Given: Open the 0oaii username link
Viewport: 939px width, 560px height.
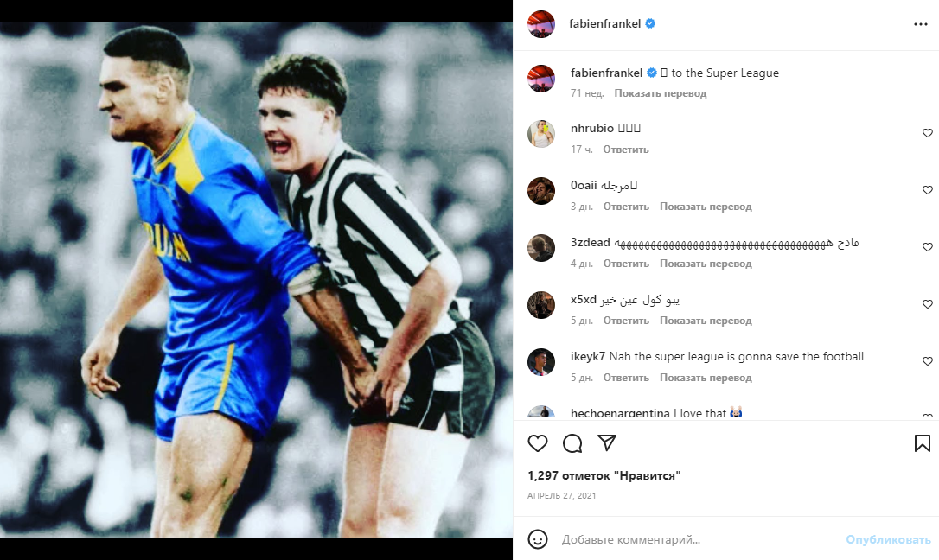Looking at the screenshot, I should tap(584, 185).
